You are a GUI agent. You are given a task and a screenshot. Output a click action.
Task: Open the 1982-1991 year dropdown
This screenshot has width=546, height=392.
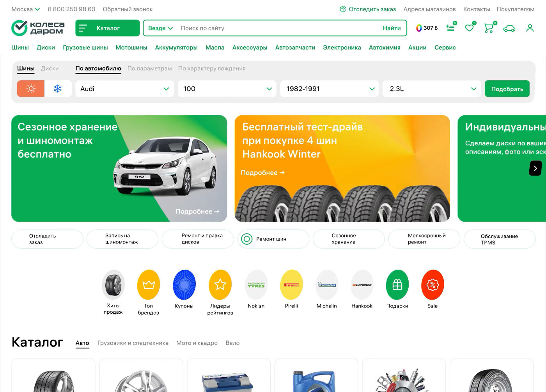[329, 89]
